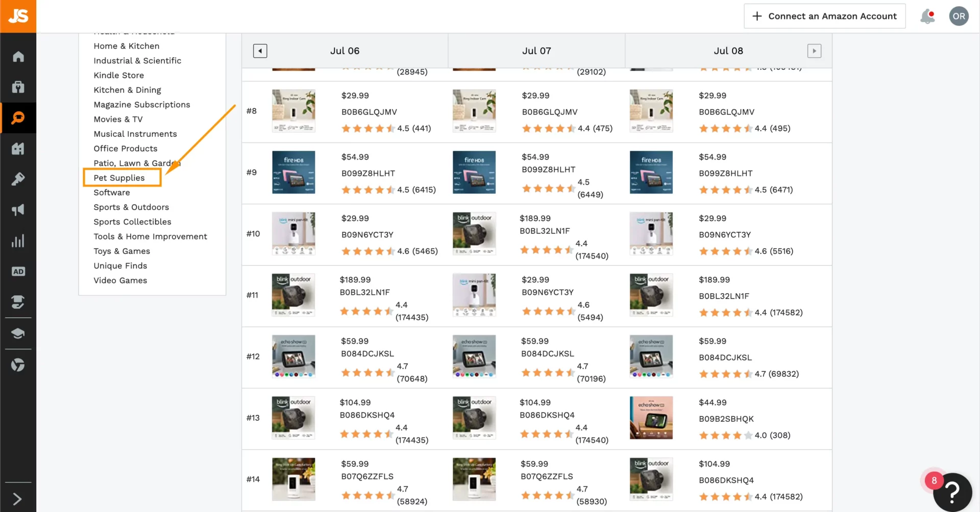980x512 pixels.
Task: Open notifications bell icon
Action: [x=927, y=16]
